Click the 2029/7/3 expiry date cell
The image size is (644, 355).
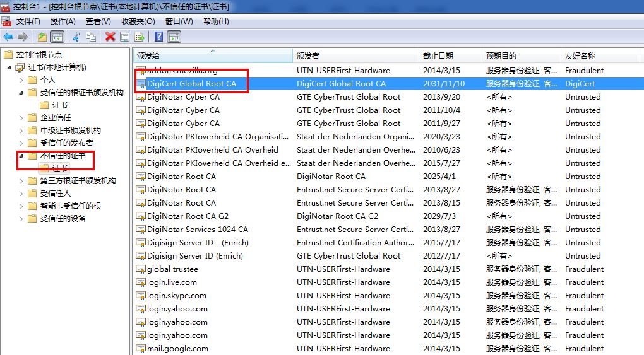pyautogui.click(x=439, y=216)
